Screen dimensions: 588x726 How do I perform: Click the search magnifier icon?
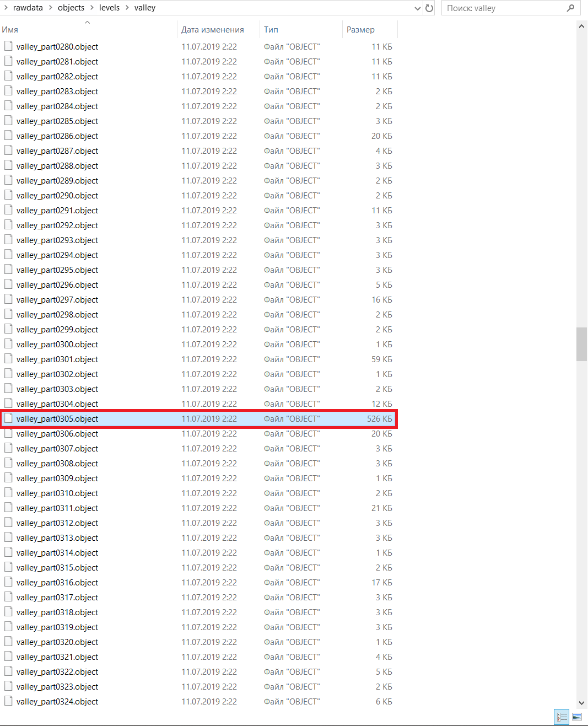(x=570, y=8)
